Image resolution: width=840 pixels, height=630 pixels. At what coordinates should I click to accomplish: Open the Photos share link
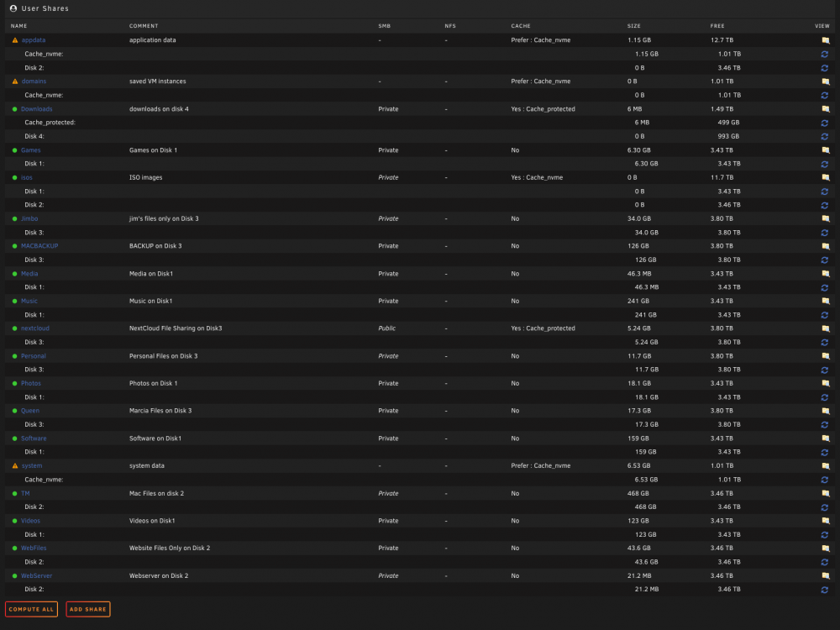[x=31, y=383]
